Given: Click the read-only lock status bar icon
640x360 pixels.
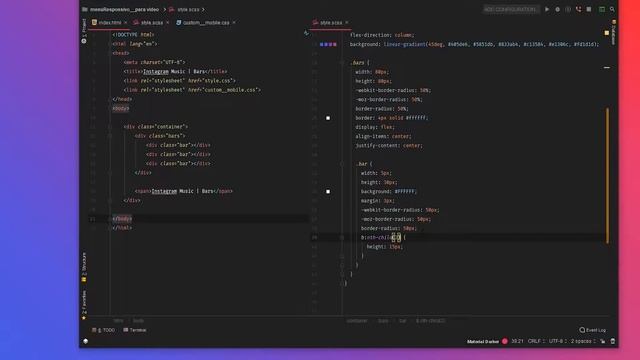Looking at the screenshot, I should [x=602, y=341].
